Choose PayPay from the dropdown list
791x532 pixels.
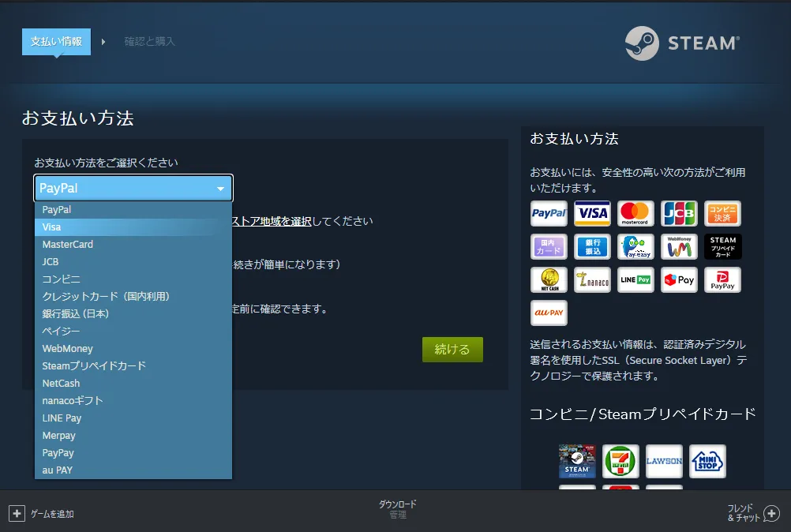[133, 453]
